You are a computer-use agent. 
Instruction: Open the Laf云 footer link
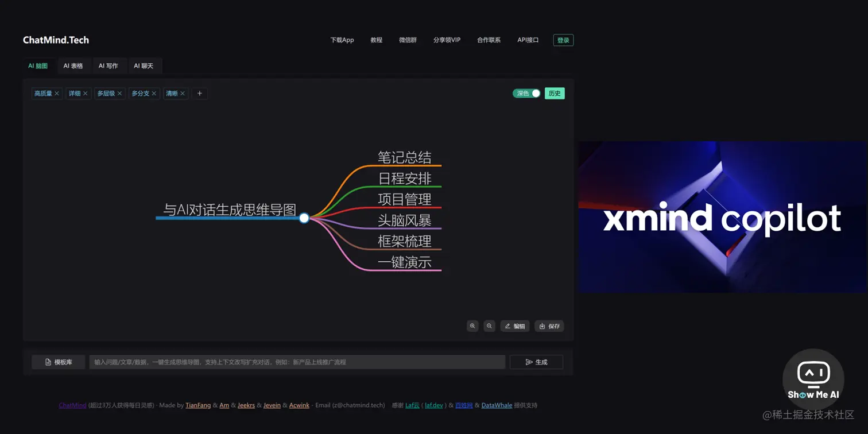[412, 405]
